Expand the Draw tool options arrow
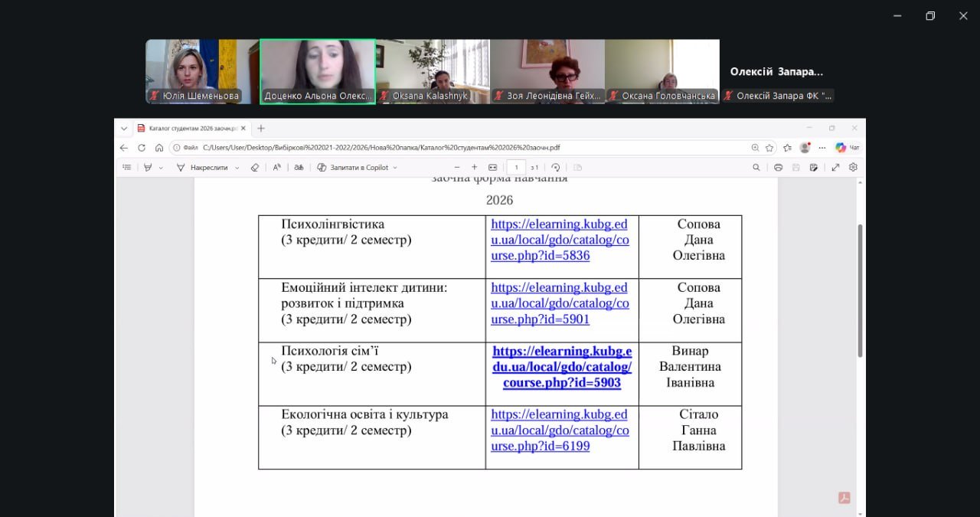 tap(237, 168)
